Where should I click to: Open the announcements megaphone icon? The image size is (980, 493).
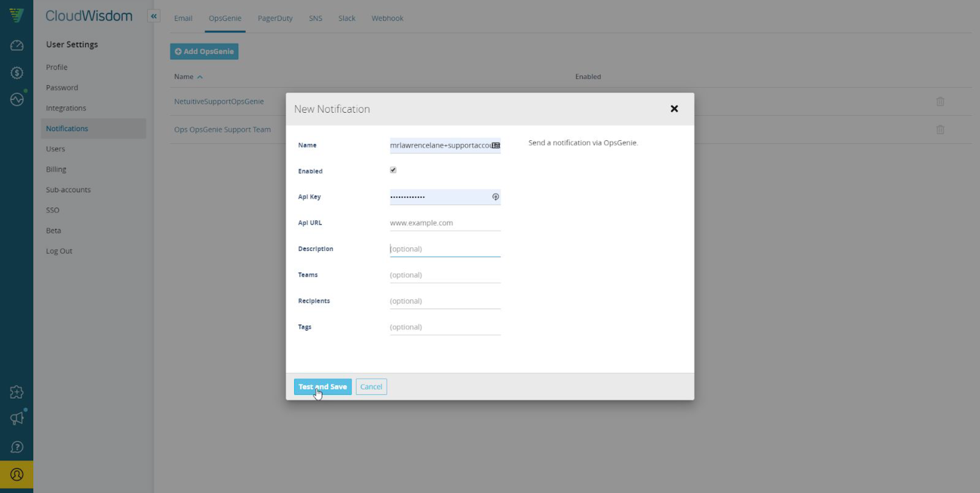tap(17, 418)
